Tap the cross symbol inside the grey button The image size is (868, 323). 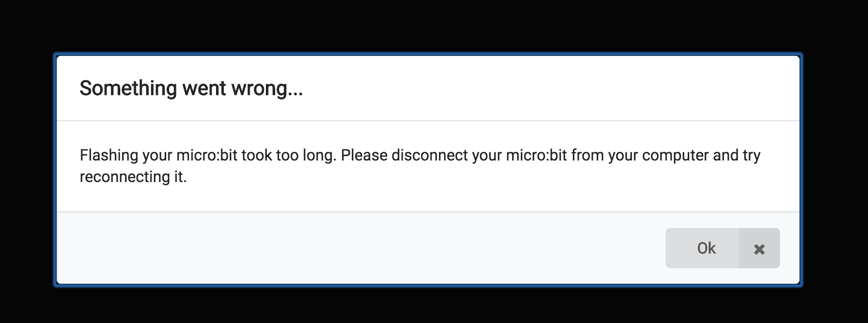(x=759, y=249)
